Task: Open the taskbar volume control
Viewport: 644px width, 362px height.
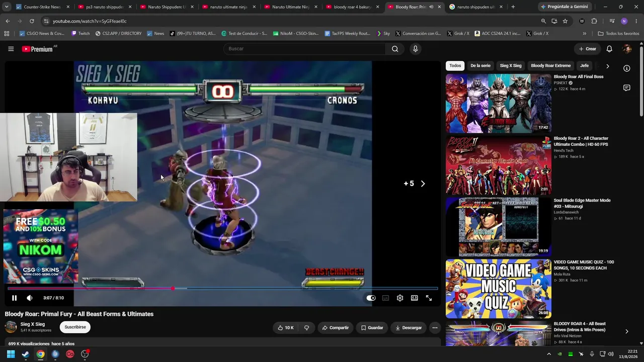Action: click(x=611, y=354)
